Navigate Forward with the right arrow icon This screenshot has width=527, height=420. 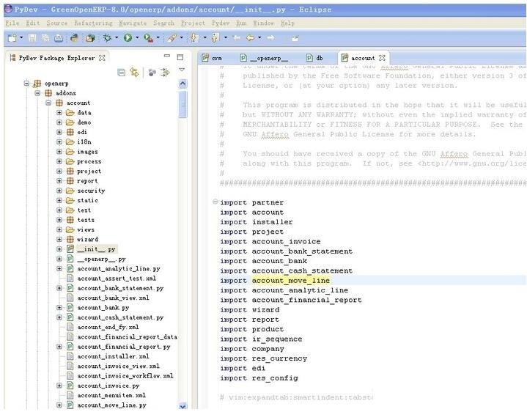coord(271,37)
